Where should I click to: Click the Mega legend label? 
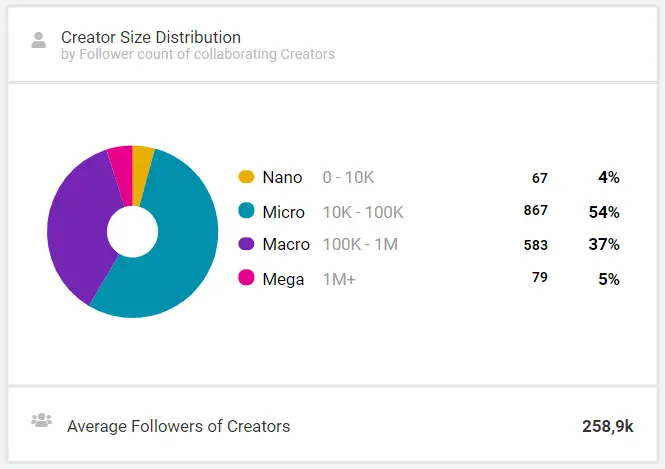pos(283,279)
